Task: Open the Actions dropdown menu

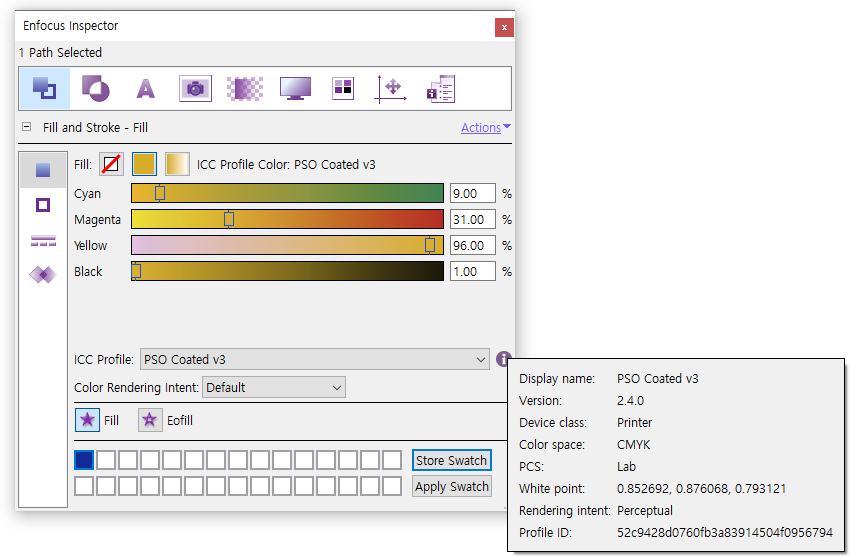Action: tap(485, 127)
